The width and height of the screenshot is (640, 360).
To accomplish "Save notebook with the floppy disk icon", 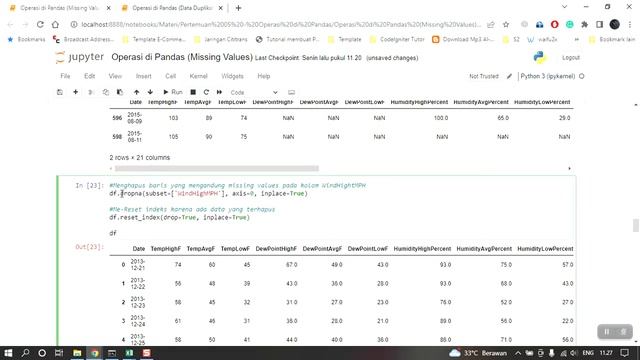I will [60, 92].
